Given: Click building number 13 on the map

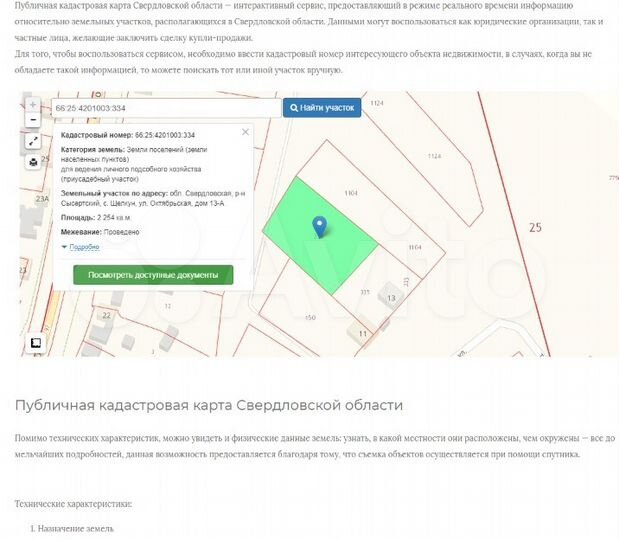Looking at the screenshot, I should coord(391,298).
